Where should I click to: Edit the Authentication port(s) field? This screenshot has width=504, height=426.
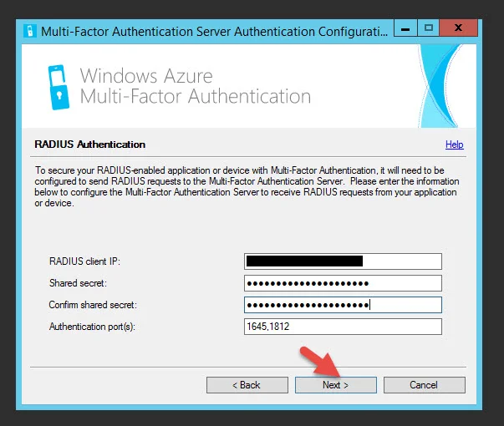(x=343, y=327)
